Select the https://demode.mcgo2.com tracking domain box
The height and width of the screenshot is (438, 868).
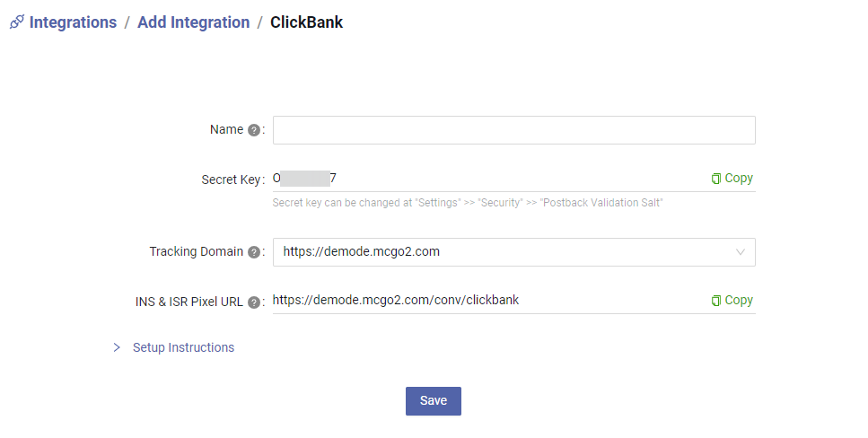click(x=513, y=252)
